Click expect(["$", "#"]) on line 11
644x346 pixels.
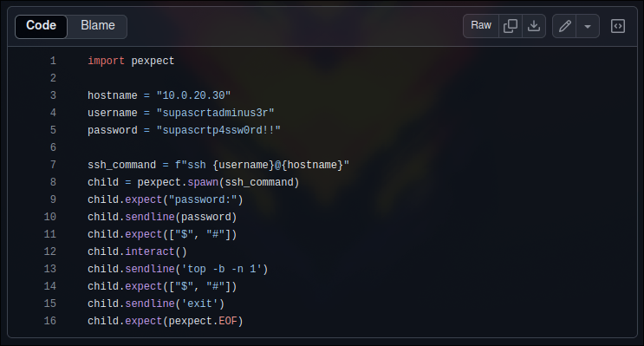click(181, 234)
